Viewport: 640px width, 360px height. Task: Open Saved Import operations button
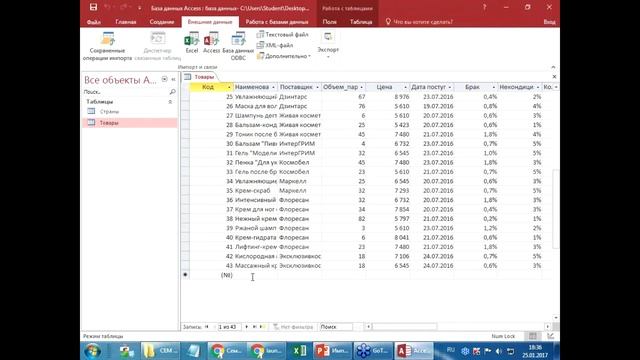[x=108, y=46]
